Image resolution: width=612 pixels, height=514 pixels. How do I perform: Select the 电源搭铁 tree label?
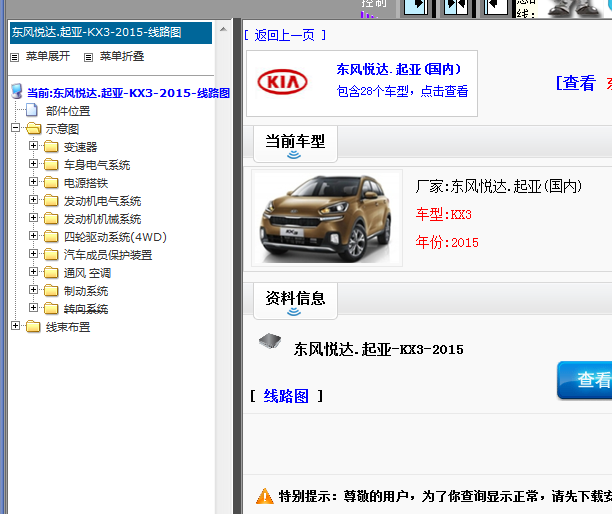[x=86, y=183]
